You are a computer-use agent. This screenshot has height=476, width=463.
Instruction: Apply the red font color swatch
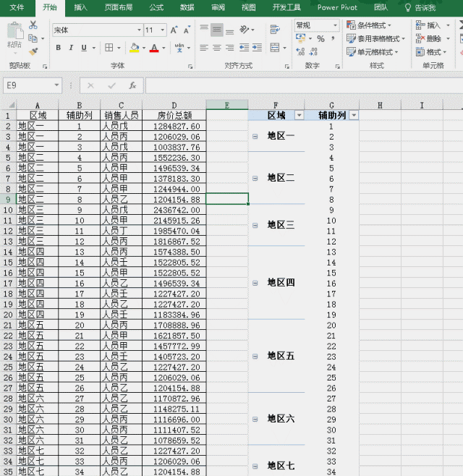click(x=153, y=48)
